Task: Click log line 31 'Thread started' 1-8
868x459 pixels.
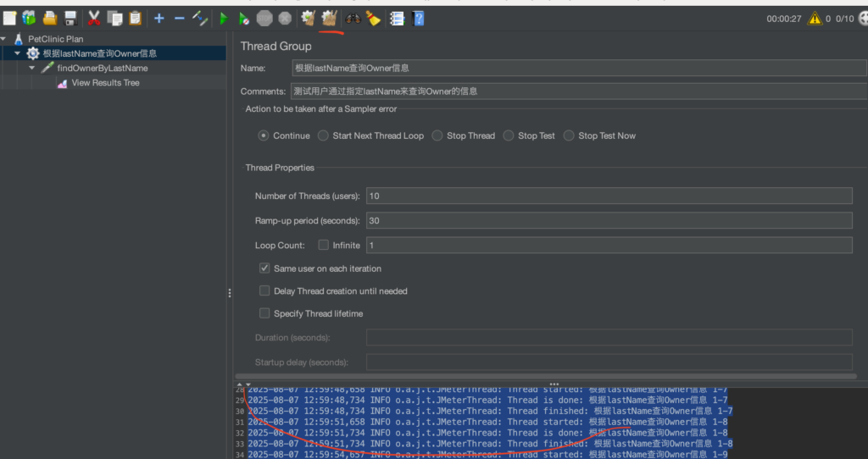Action: 487,422
